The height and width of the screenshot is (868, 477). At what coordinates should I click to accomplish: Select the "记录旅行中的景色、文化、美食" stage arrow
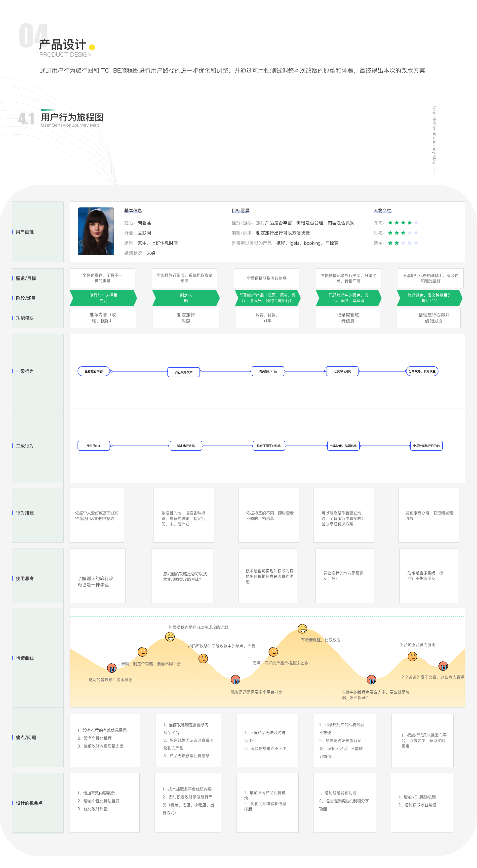[x=349, y=298]
